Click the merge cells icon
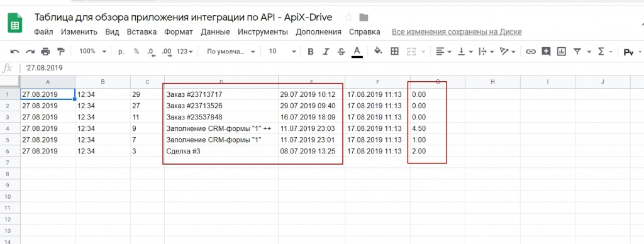644x244 pixels. [x=411, y=52]
